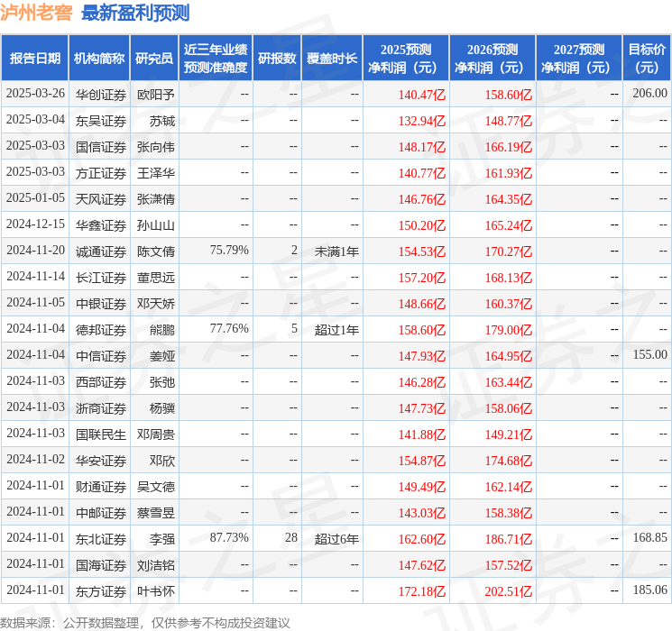
Task: Select 174.68亿 forecast value
Action: pos(509,461)
